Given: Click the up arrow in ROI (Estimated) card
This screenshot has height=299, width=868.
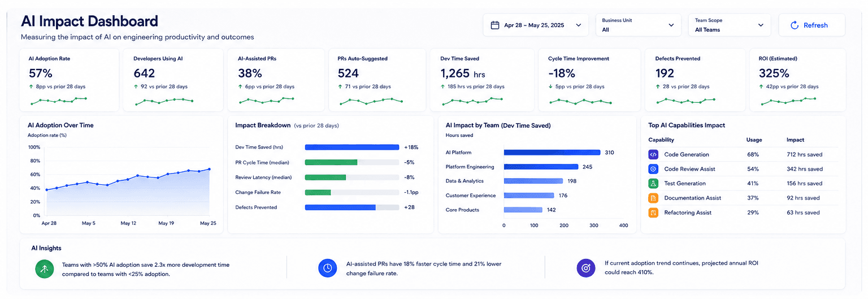Looking at the screenshot, I should 761,86.
